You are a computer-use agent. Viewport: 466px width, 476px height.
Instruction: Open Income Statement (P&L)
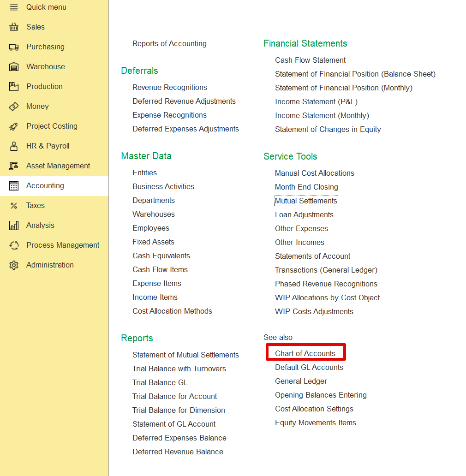tap(317, 101)
